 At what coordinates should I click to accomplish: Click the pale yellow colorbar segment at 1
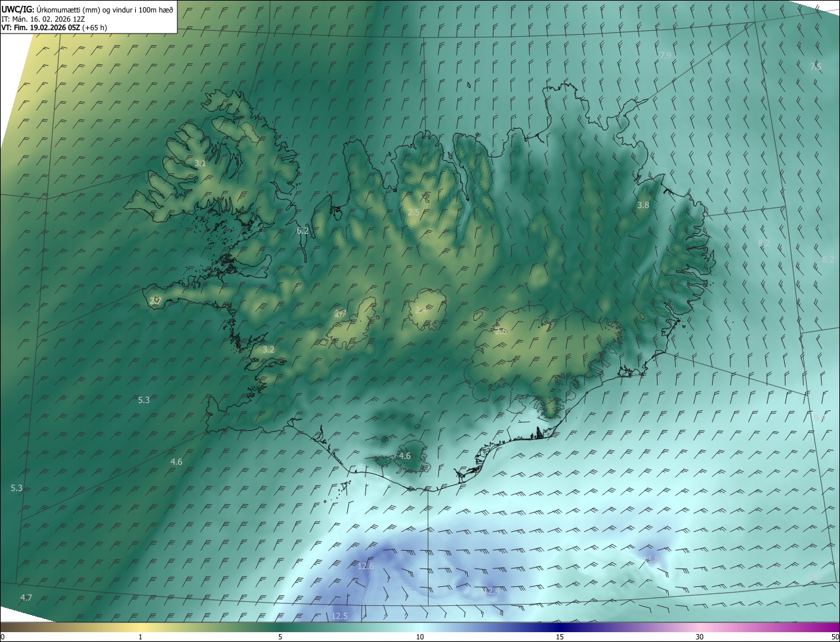pyautogui.click(x=140, y=628)
